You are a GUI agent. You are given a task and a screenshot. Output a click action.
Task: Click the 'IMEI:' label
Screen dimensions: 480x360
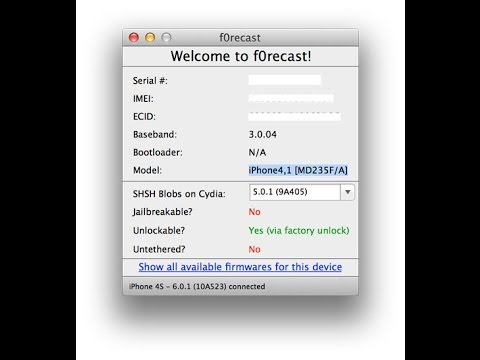(x=143, y=99)
